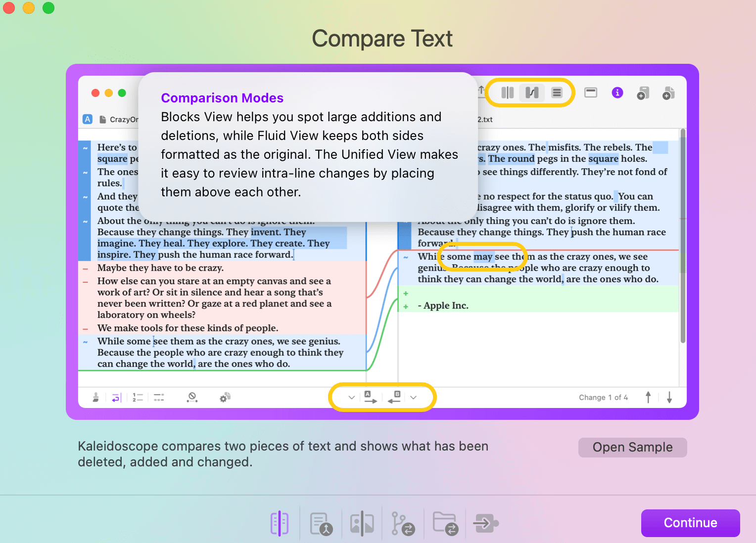The height and width of the screenshot is (543, 756).
Task: Go to the merge documents page icon
Action: (321, 524)
